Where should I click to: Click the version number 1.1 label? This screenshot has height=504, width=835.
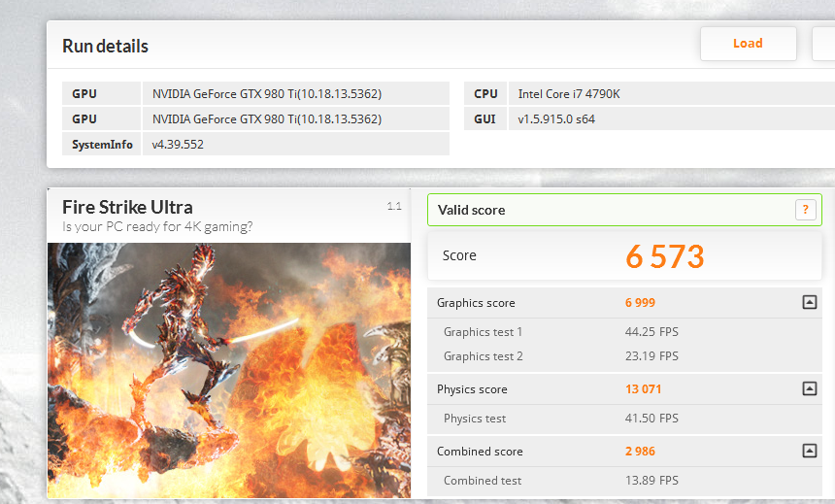[394, 206]
